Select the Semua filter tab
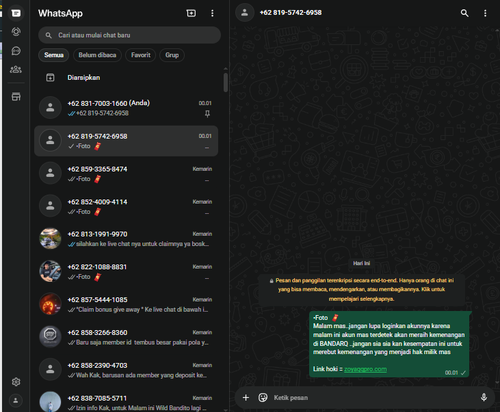500x412 pixels. 54,55
